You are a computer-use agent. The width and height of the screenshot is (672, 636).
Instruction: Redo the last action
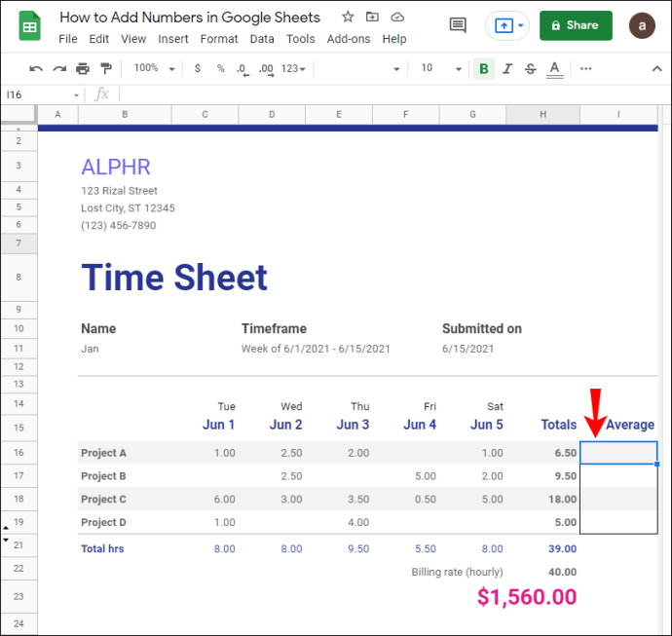pyautogui.click(x=59, y=68)
